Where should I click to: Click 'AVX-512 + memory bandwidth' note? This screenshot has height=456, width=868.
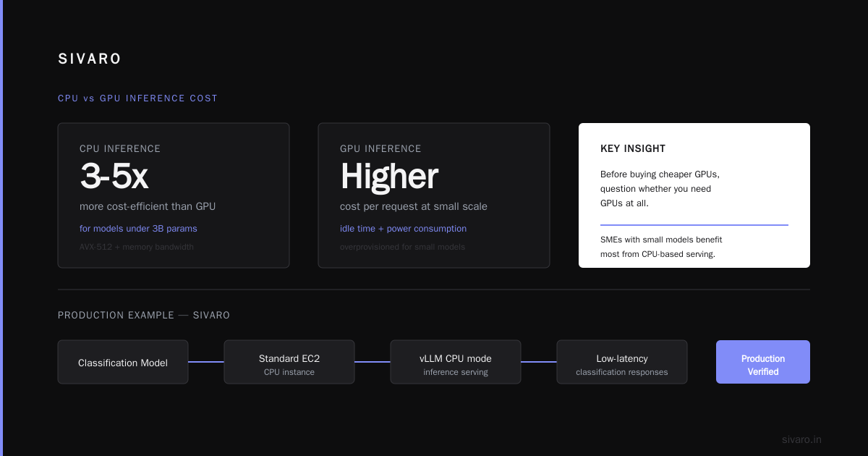137,247
